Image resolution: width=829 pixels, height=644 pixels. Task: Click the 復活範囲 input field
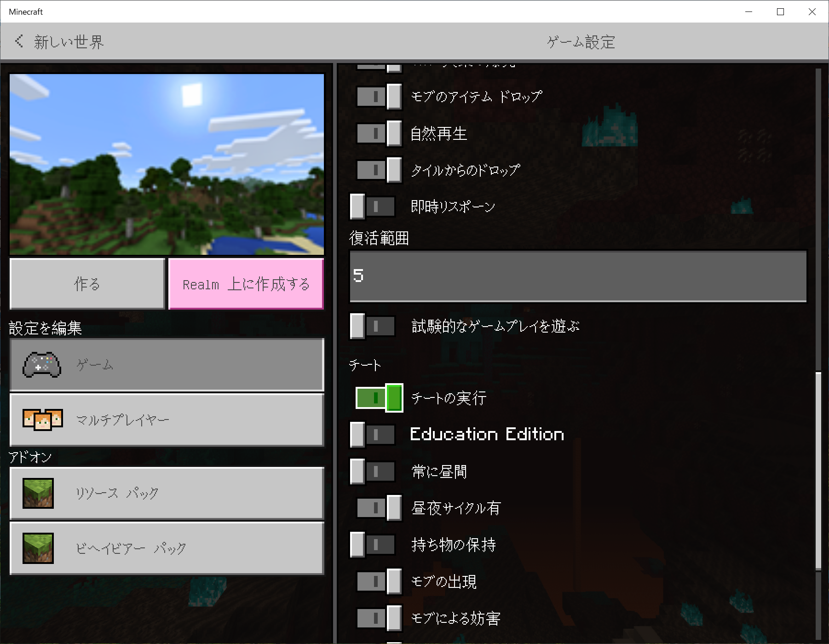pos(578,276)
